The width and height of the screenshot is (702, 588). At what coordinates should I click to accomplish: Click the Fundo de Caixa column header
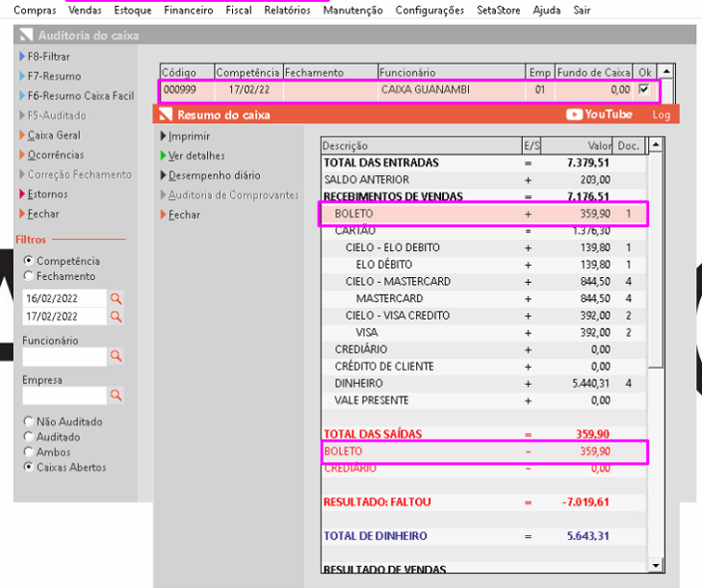click(593, 72)
